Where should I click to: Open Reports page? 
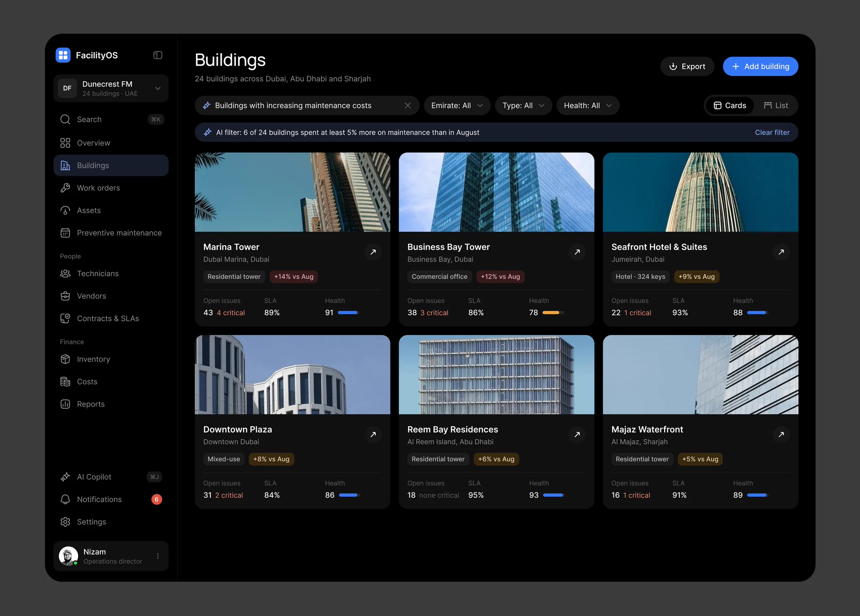coord(111,404)
